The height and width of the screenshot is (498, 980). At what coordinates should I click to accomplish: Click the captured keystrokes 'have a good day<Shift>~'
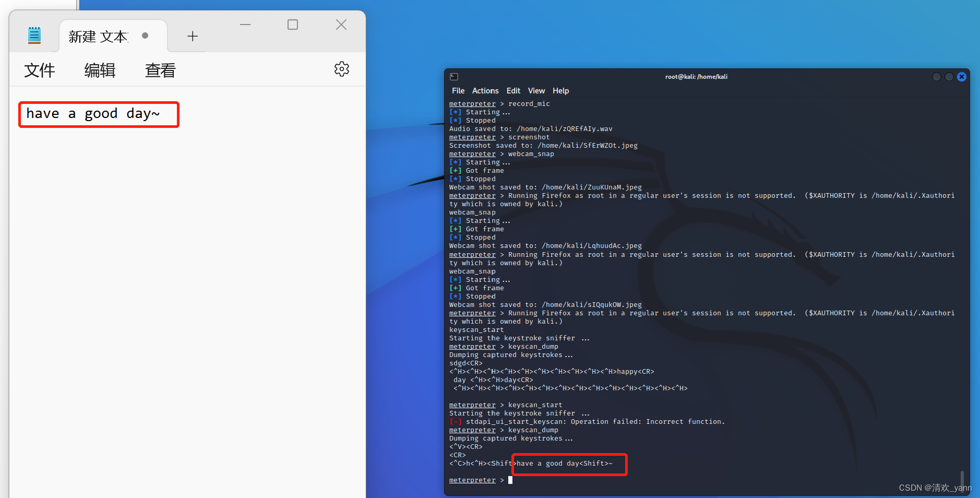click(x=565, y=464)
